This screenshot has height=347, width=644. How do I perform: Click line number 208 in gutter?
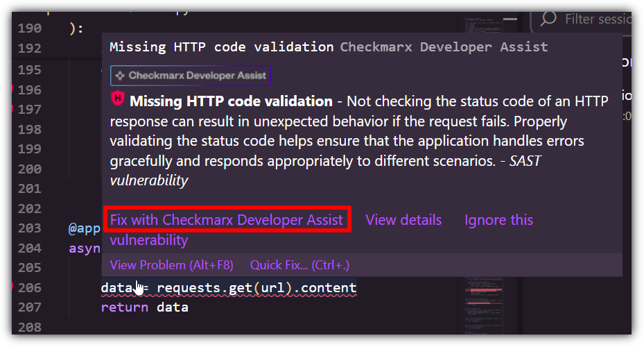tap(30, 328)
